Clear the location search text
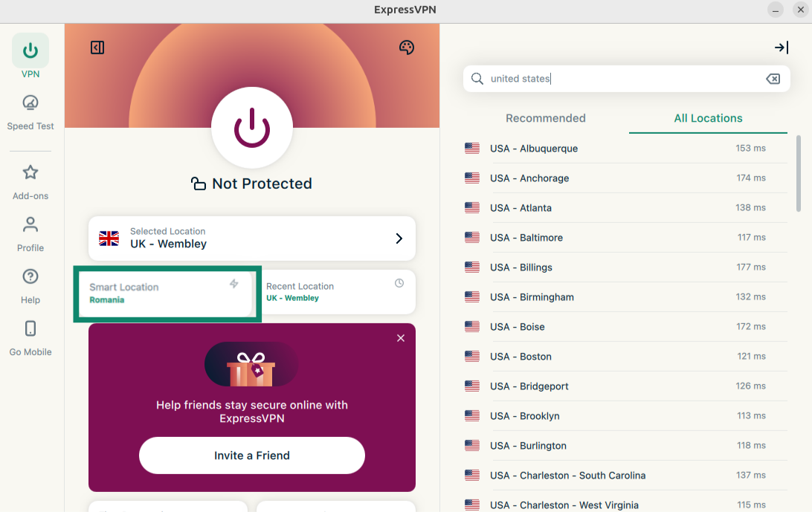The width and height of the screenshot is (812, 512). (x=773, y=79)
